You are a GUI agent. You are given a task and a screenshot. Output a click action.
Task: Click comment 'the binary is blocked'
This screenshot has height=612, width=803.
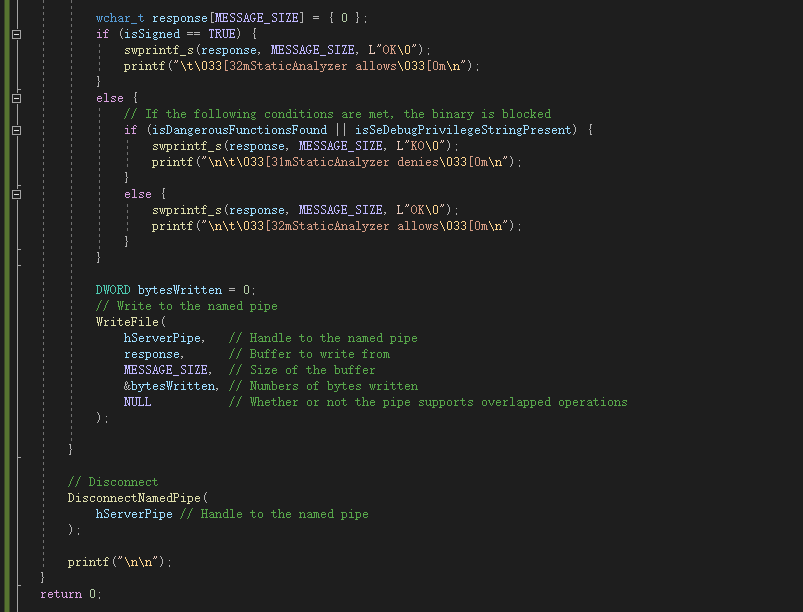pos(477,114)
